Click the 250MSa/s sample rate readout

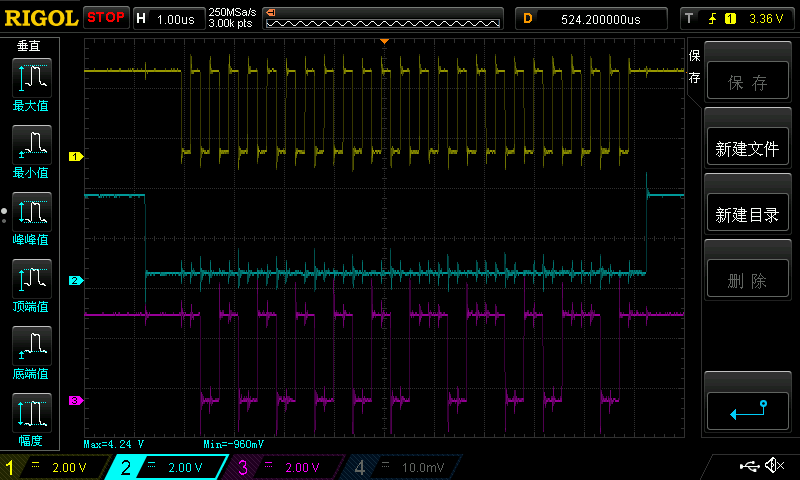click(232, 12)
